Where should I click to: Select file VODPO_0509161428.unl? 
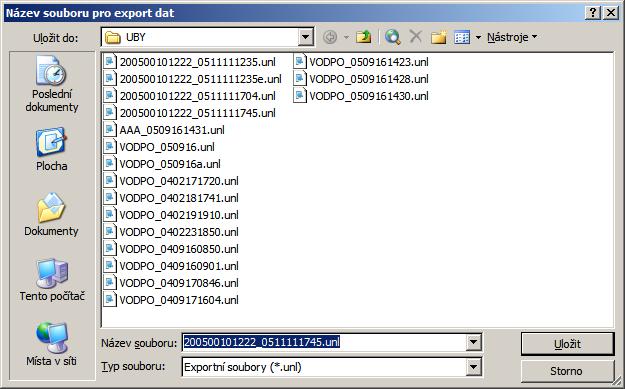369,79
